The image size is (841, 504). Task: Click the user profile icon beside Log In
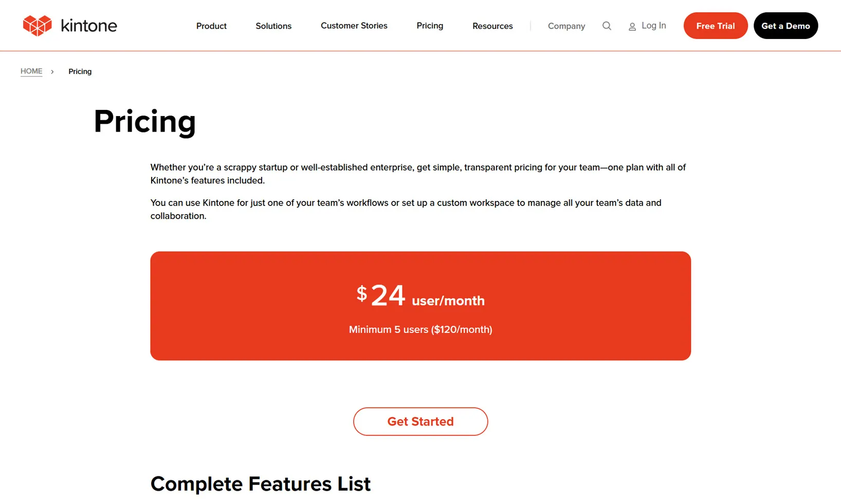[632, 27]
